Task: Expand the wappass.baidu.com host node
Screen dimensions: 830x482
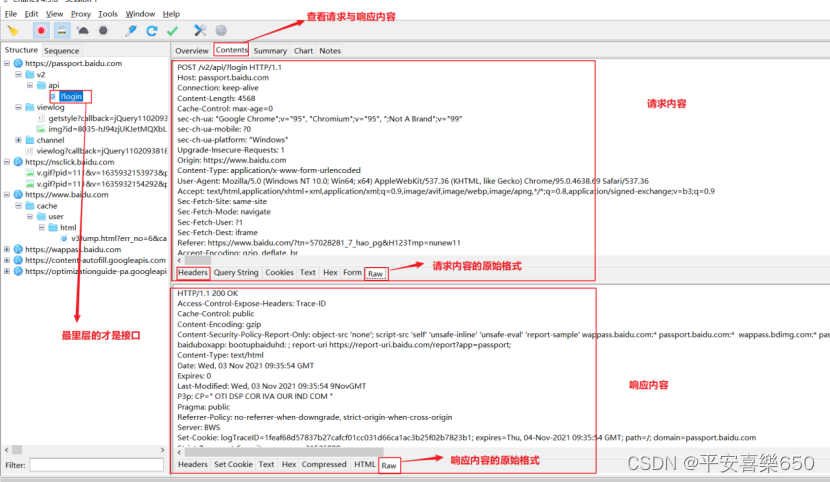Action: 7,249
